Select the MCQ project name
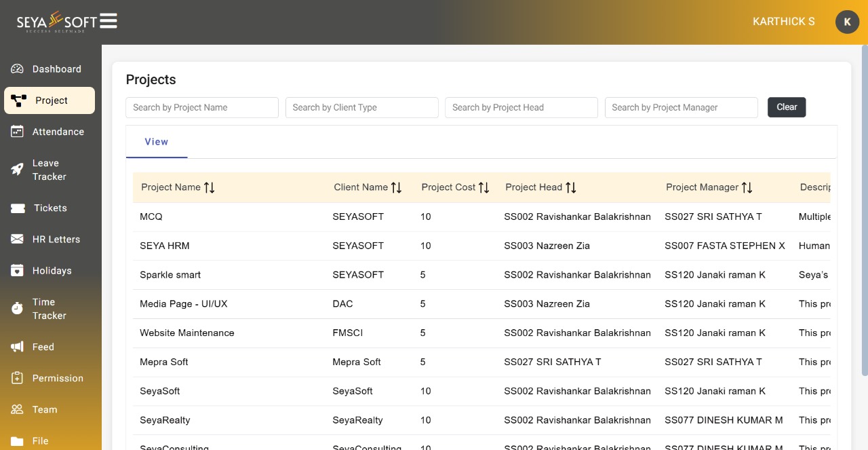868x450 pixels. (151, 217)
